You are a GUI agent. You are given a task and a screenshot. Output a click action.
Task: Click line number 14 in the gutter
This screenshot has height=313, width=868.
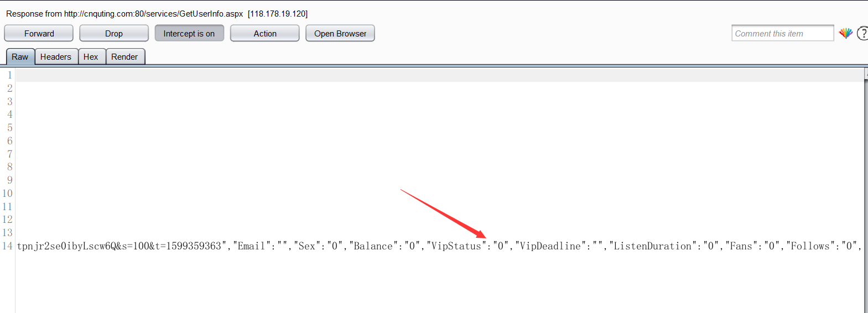pyautogui.click(x=7, y=246)
